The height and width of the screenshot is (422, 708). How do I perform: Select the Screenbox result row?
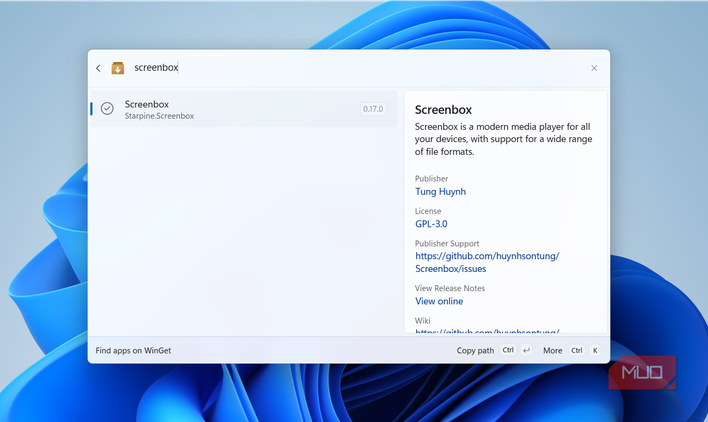pos(244,109)
